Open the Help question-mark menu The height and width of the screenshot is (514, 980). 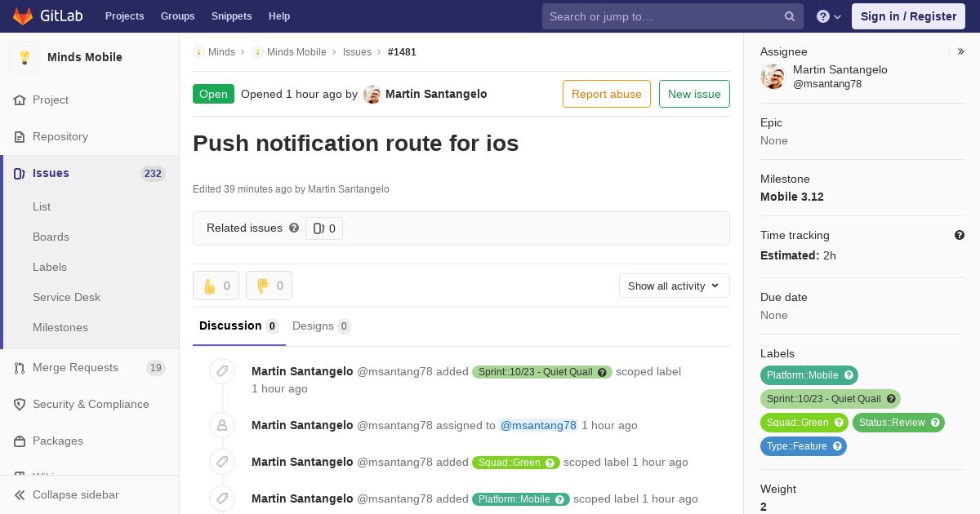tap(829, 16)
